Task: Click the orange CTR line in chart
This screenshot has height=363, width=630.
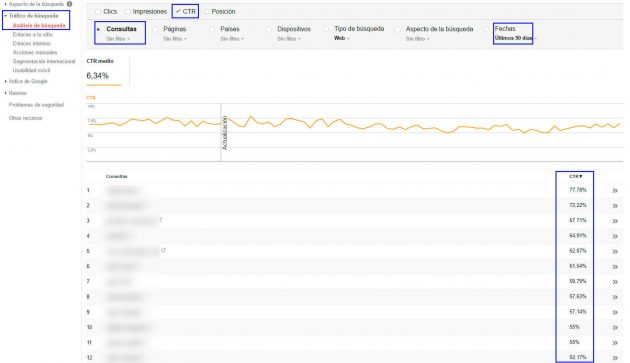Action: click(356, 124)
